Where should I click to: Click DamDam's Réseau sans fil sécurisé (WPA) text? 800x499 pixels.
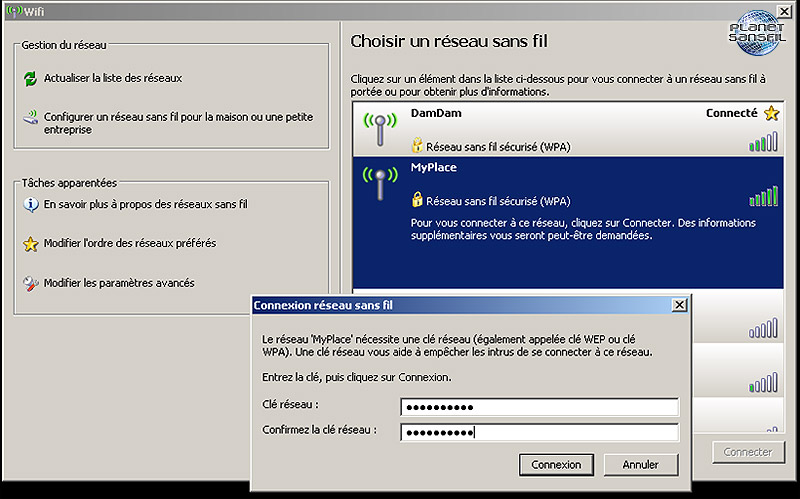[x=498, y=147]
